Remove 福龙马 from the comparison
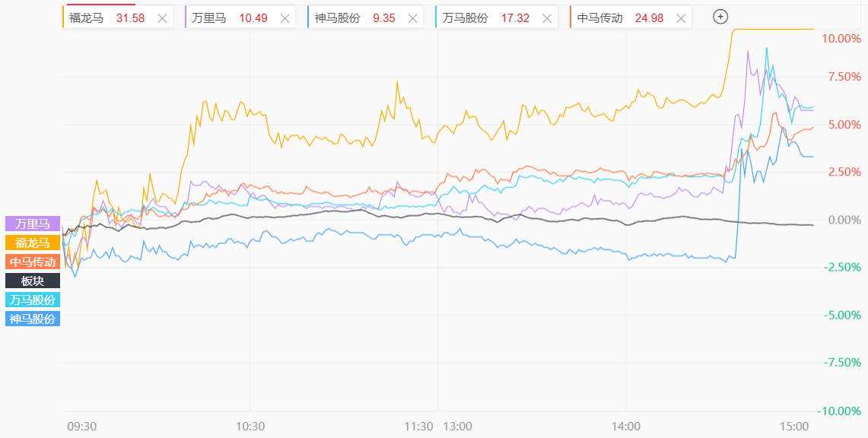The width and height of the screenshot is (868, 438). (162, 18)
